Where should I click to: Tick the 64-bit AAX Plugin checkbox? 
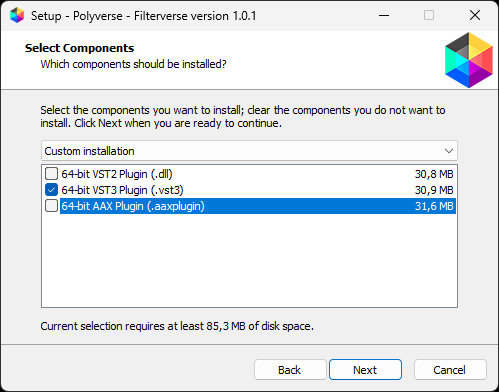pyautogui.click(x=51, y=206)
